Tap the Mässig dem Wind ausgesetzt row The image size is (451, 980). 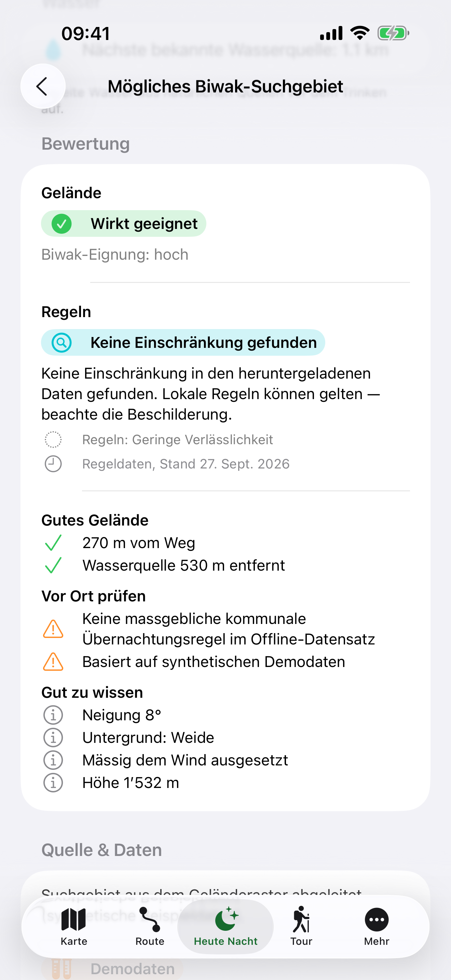pyautogui.click(x=225, y=760)
